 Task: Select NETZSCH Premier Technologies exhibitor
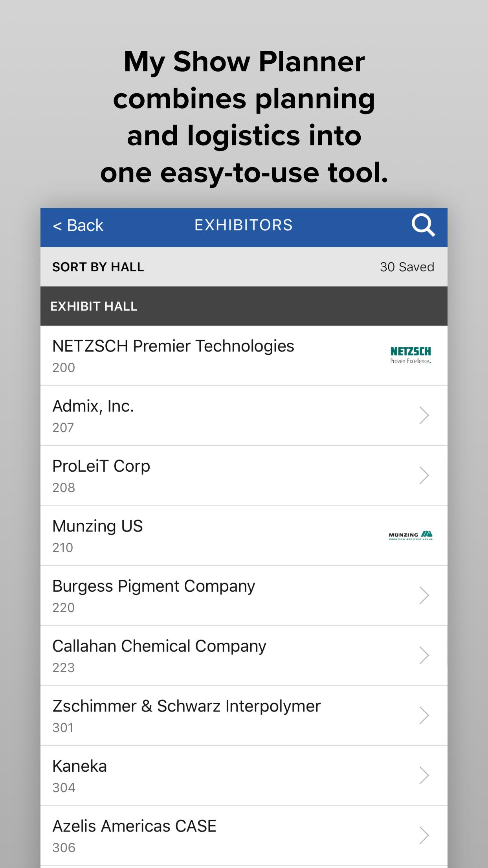(x=244, y=355)
